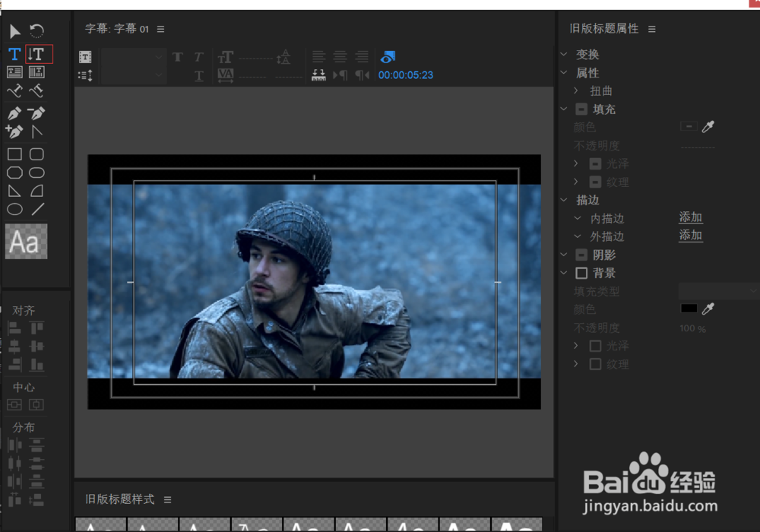
Task: Select the Convert Anchor Point tool
Action: [36, 131]
